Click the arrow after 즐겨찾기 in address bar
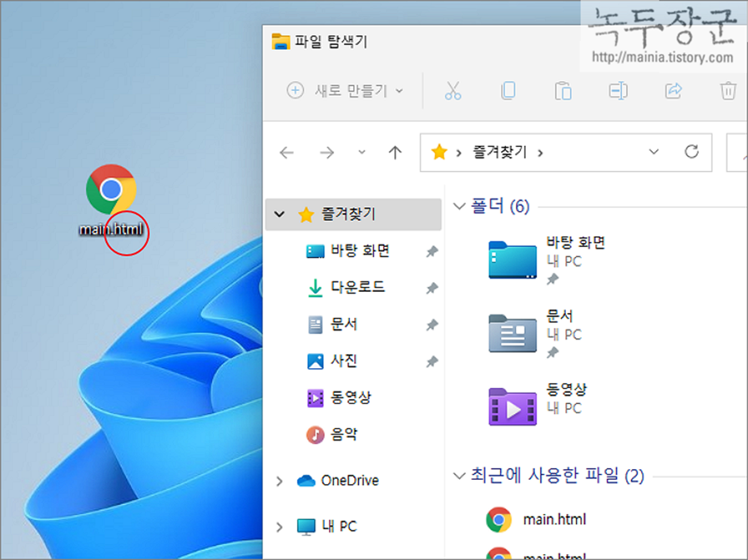 click(x=540, y=153)
